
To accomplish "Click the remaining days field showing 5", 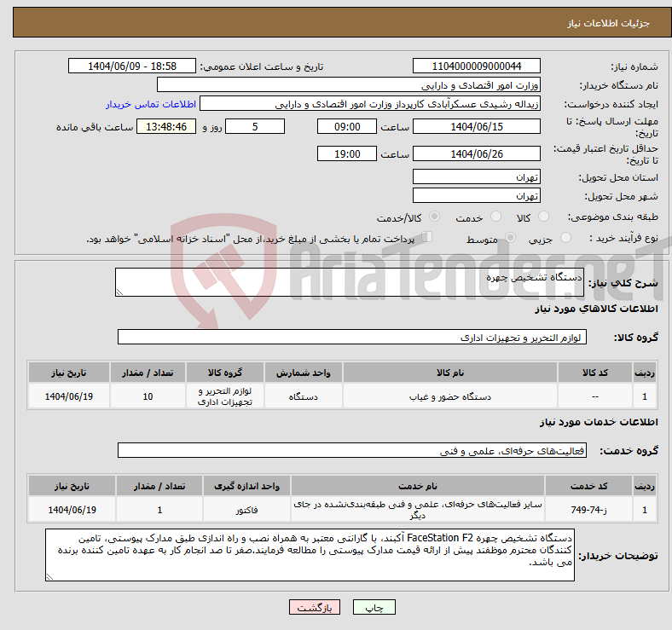I will click(x=255, y=126).
